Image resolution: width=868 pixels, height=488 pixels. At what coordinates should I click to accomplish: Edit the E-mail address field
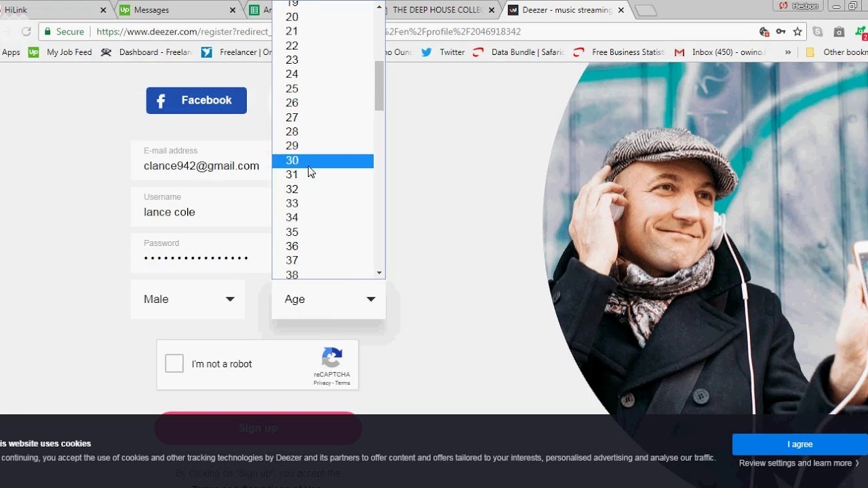click(x=201, y=161)
